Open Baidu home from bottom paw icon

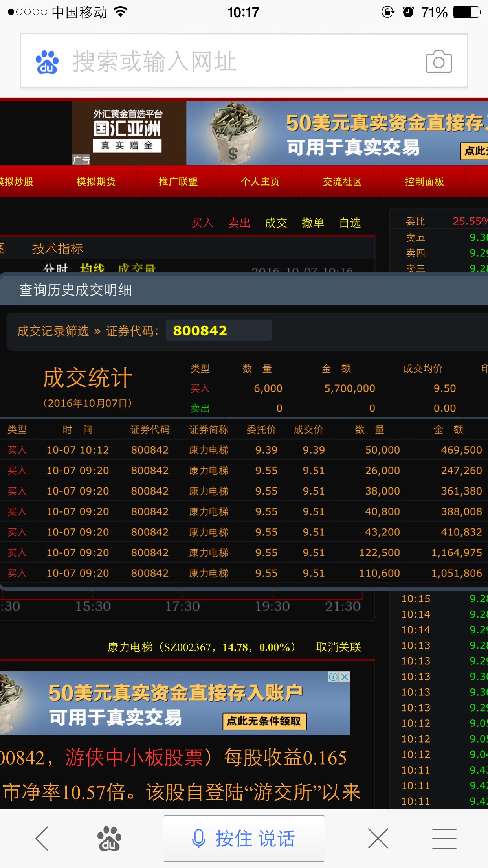pyautogui.click(x=109, y=839)
